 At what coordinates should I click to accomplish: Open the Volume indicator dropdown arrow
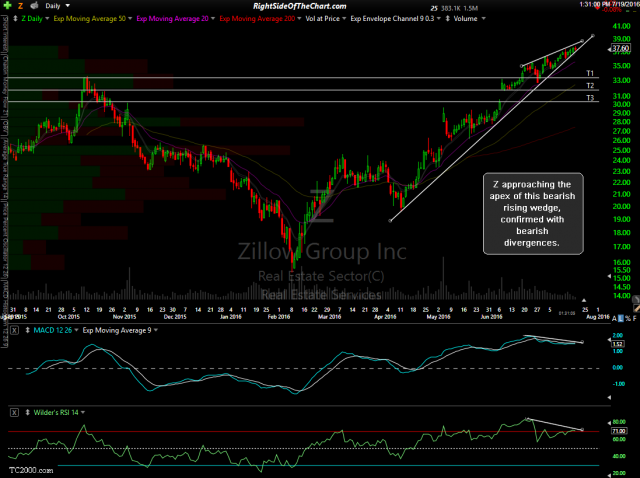pyautogui.click(x=483, y=18)
